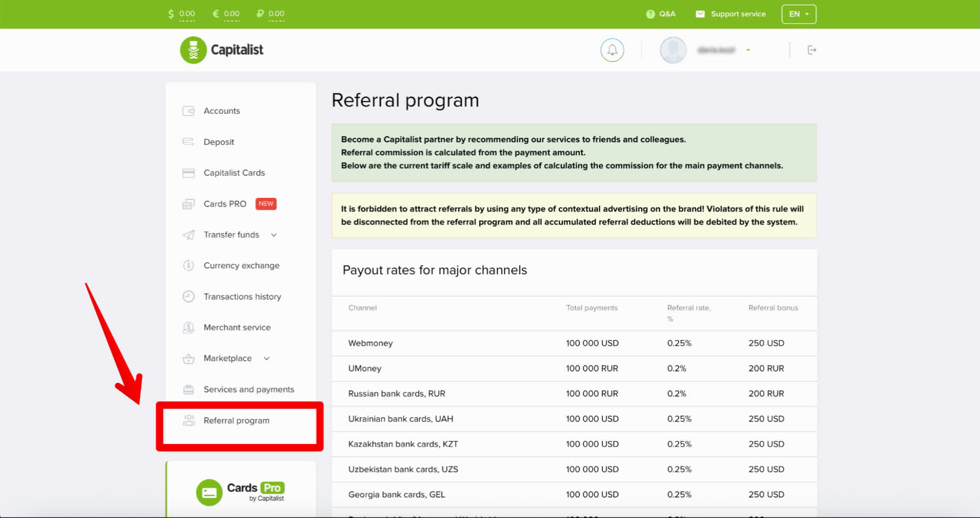Screen dimensions: 980x518
Task: Click the Capitalist Cards card icon
Action: 189,173
